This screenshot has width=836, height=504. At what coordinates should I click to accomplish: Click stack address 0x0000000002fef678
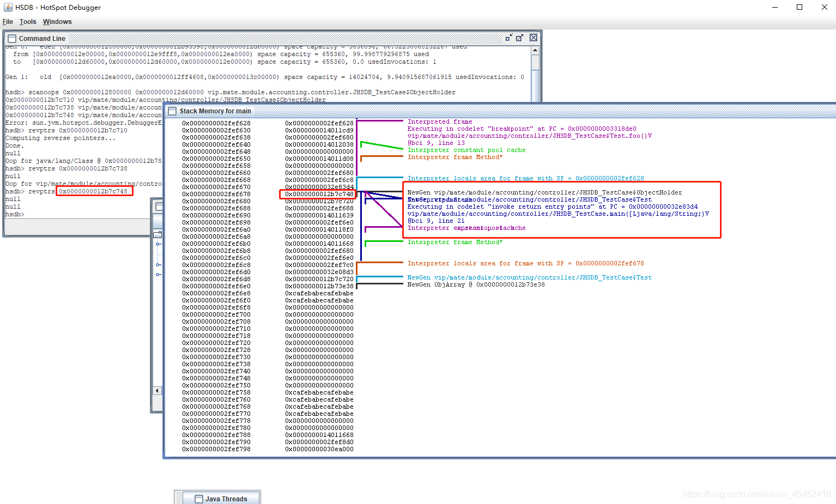pos(216,194)
